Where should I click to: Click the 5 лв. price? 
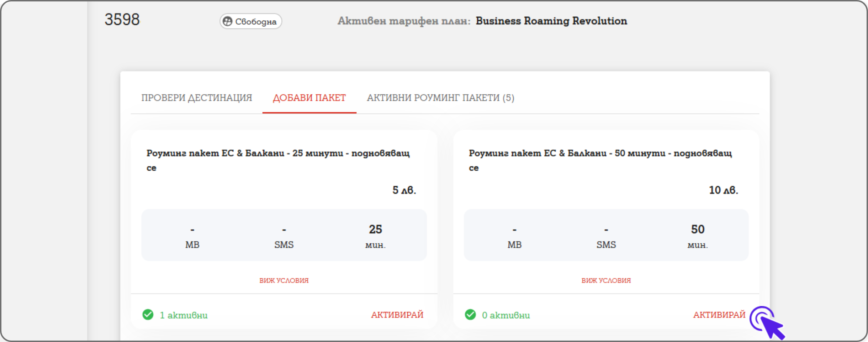404,190
